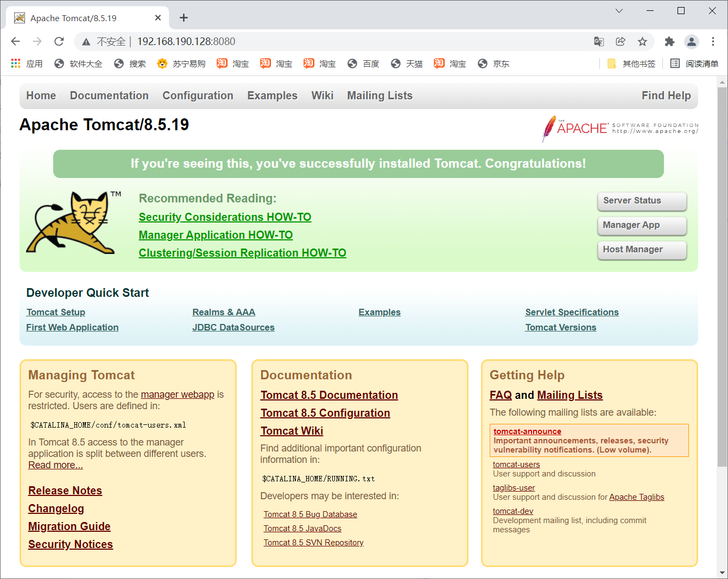728x579 pixels.
Task: Open the Mailing Lists nav item
Action: 380,96
